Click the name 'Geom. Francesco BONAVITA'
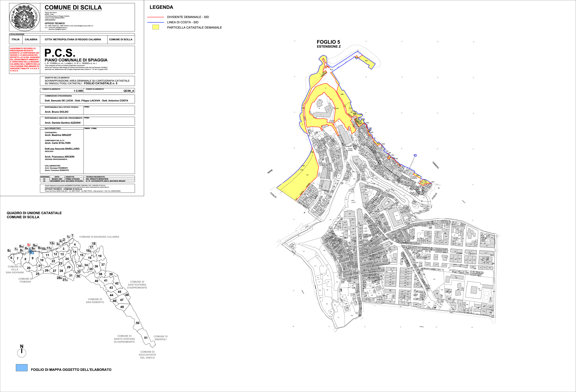The width and height of the screenshot is (576, 392). 57,170
